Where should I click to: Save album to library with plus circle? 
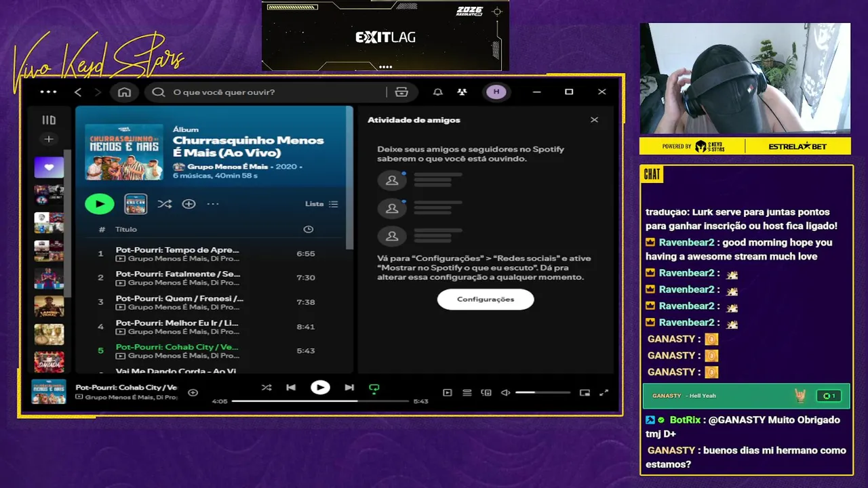[189, 203]
